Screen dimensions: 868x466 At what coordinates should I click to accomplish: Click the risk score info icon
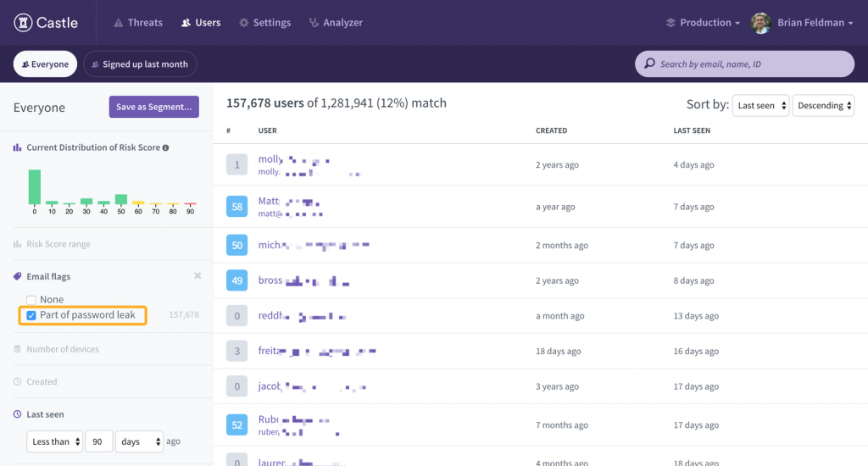tap(165, 147)
